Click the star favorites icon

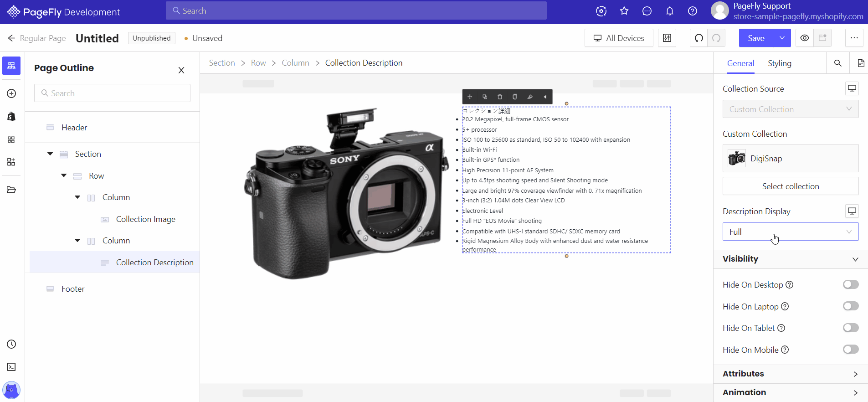pos(624,11)
